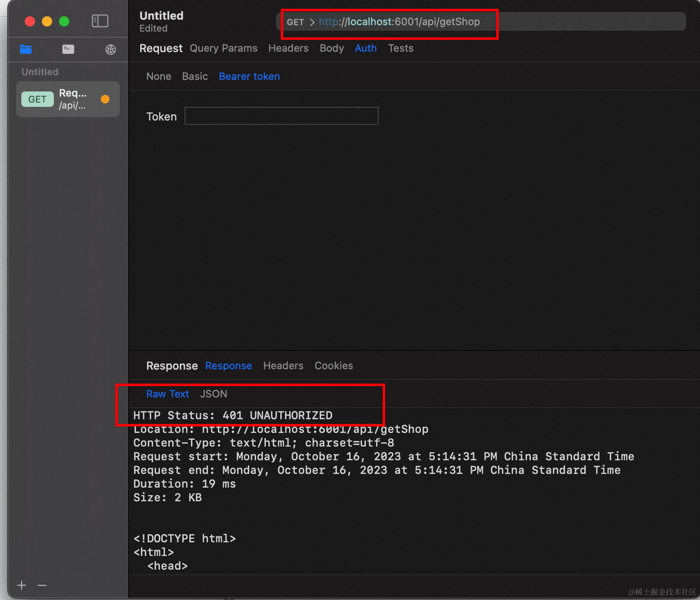Switch to the Query Params tab
The height and width of the screenshot is (600, 700).
point(224,48)
